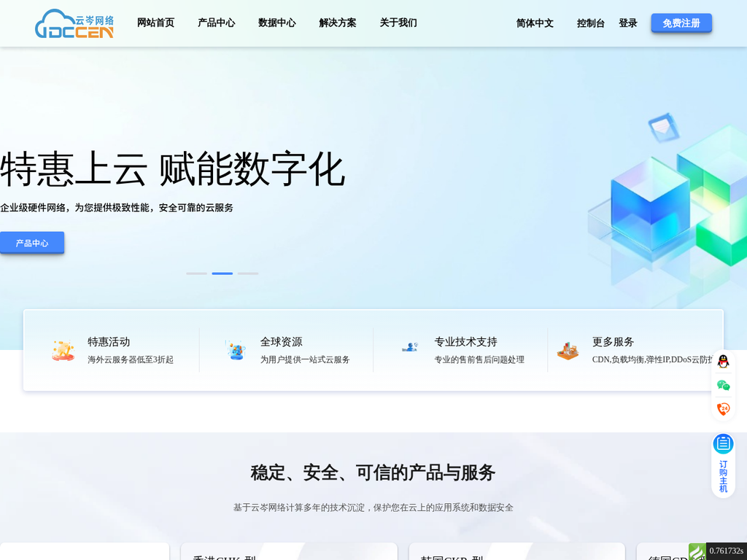Screen dimensions: 747x560
Task: Open the 关于我们 navigation menu
Action: (398, 23)
